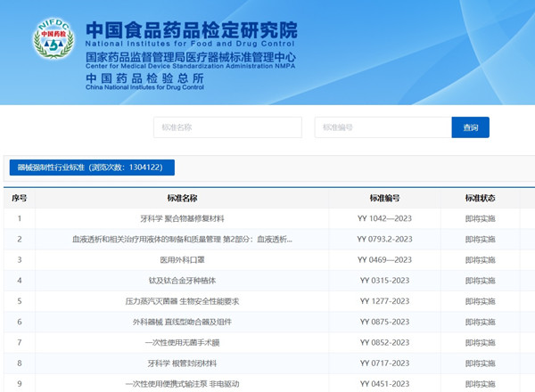
Task: Click standard number YY 0793.2-2023
Action: pyautogui.click(x=384, y=240)
